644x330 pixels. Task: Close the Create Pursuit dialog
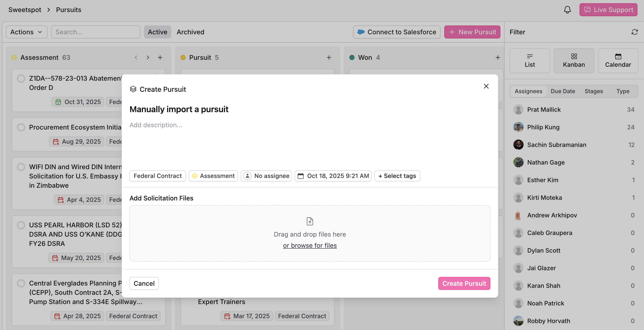tap(486, 86)
